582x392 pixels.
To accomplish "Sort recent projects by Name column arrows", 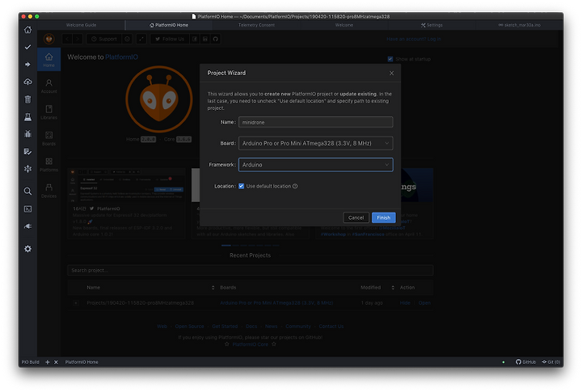I will [213, 288].
